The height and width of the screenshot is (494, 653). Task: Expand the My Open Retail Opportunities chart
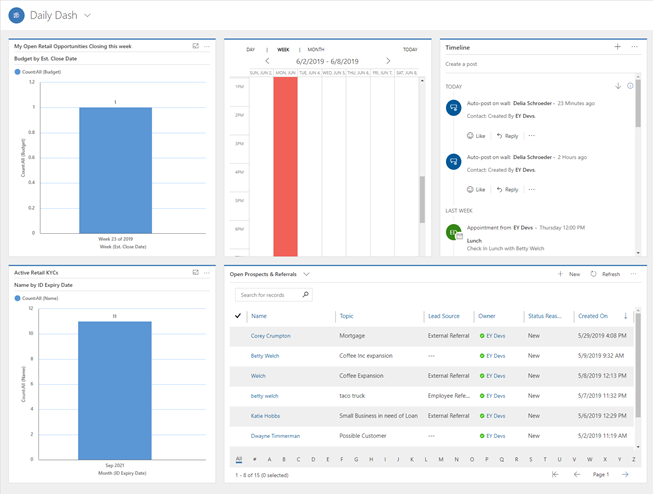tap(196, 46)
